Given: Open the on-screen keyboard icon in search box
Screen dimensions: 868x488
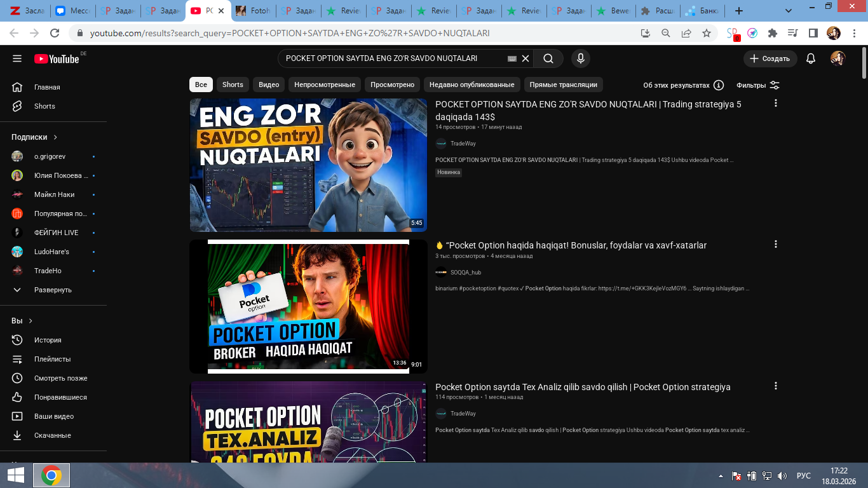Looking at the screenshot, I should click(512, 58).
